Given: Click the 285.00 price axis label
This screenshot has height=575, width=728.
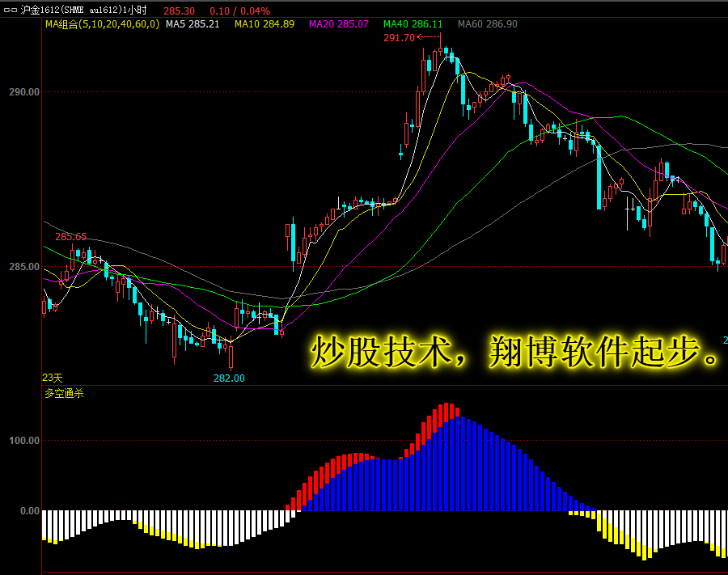Looking at the screenshot, I should 24,266.
